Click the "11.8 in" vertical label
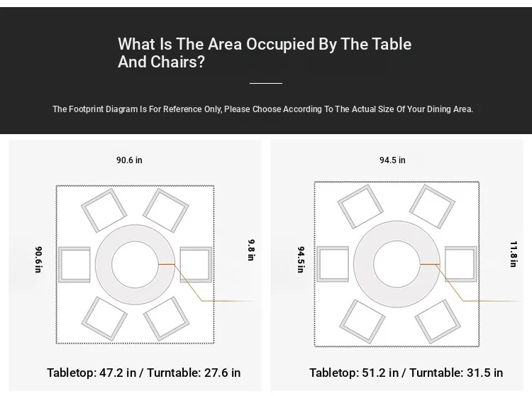The width and height of the screenshot is (532, 396). 513,254
